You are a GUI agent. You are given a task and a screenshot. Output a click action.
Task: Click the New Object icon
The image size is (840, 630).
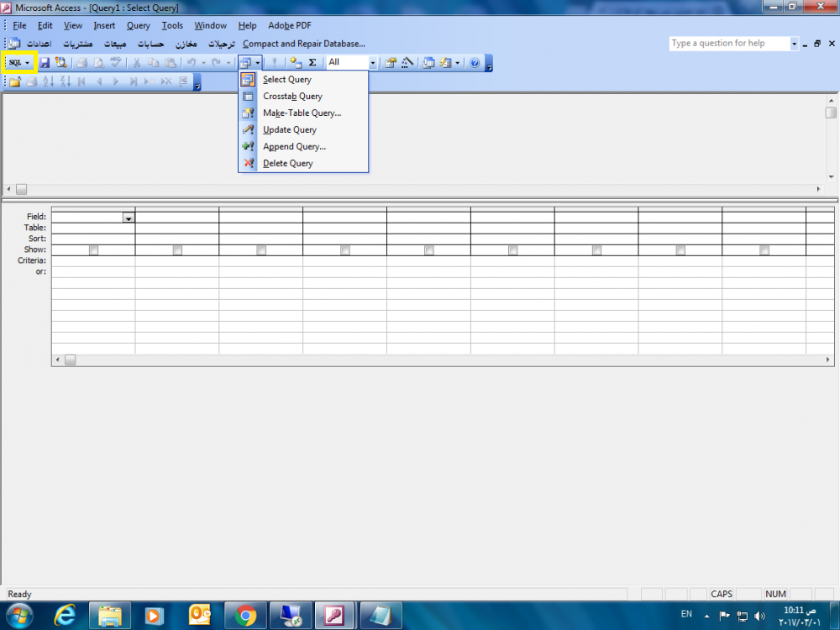coord(446,63)
